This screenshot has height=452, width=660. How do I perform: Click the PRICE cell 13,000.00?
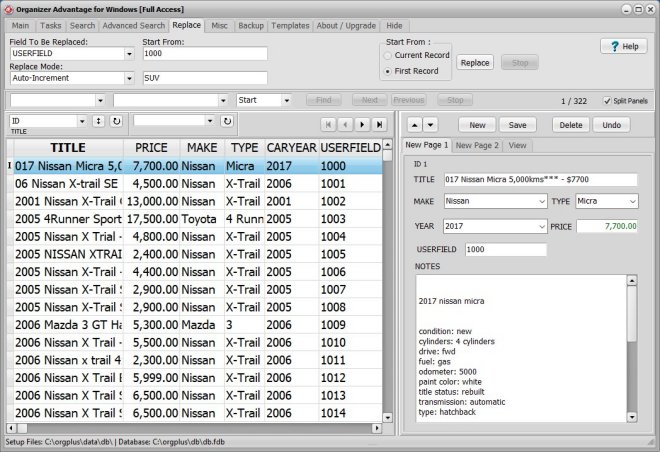point(152,202)
